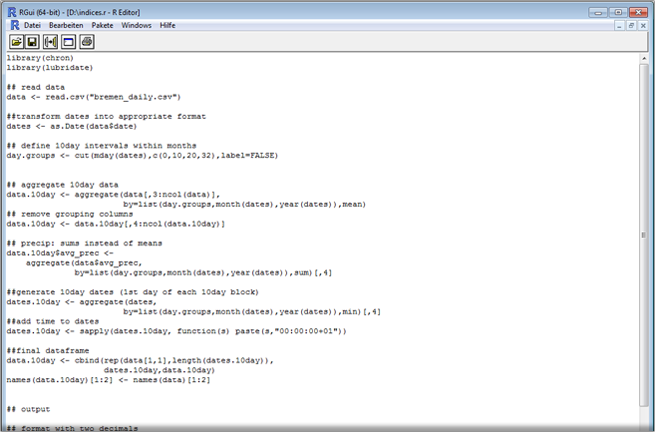
Task: Click the line 'library(lubridate)'
Action: coord(50,68)
